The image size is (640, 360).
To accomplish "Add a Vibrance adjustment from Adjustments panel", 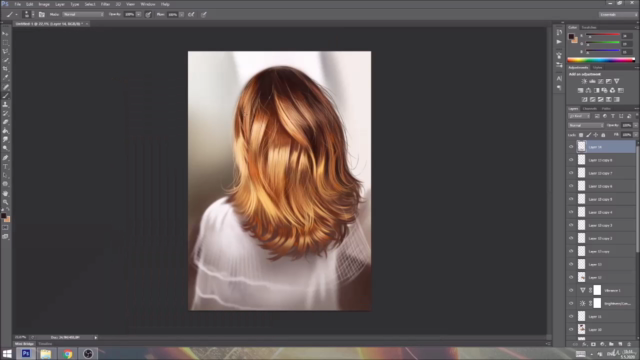I will pos(617,82).
